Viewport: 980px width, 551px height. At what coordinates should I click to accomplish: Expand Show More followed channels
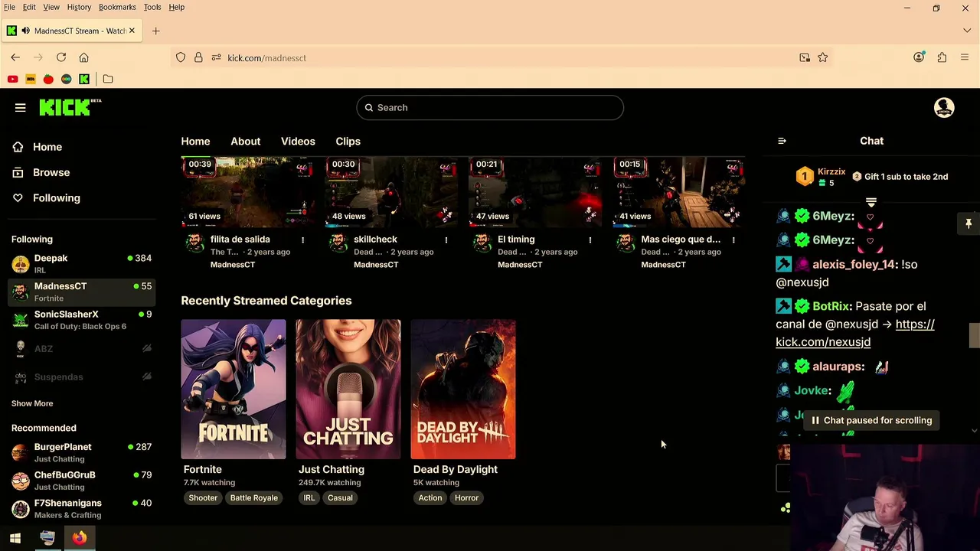tap(32, 403)
